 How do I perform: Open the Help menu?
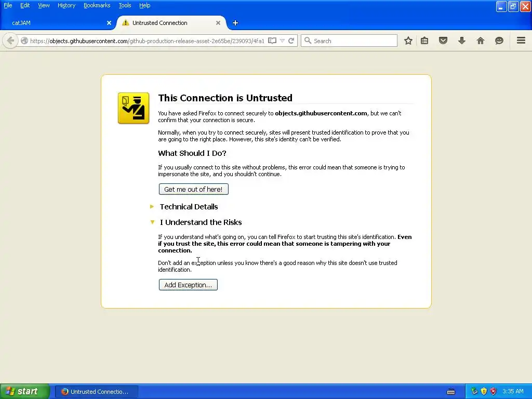pos(144,5)
